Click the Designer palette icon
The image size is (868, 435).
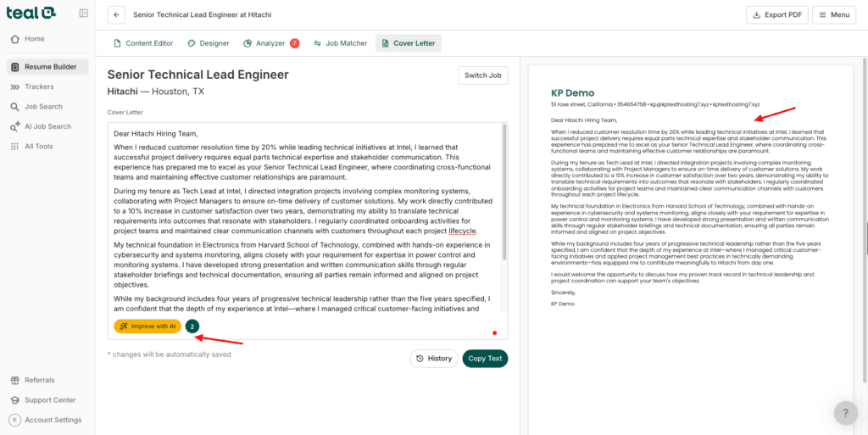pyautogui.click(x=191, y=43)
